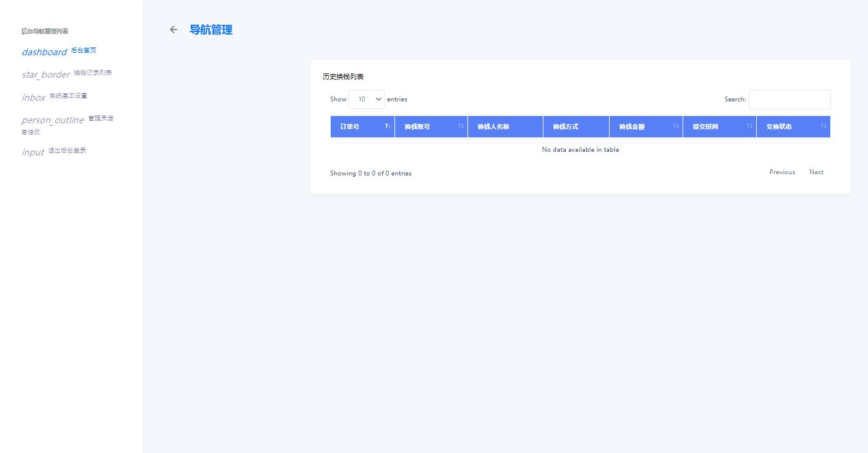This screenshot has height=453, width=868.
Task: Click sort arrows on 换钱账号 column
Action: pos(461,126)
